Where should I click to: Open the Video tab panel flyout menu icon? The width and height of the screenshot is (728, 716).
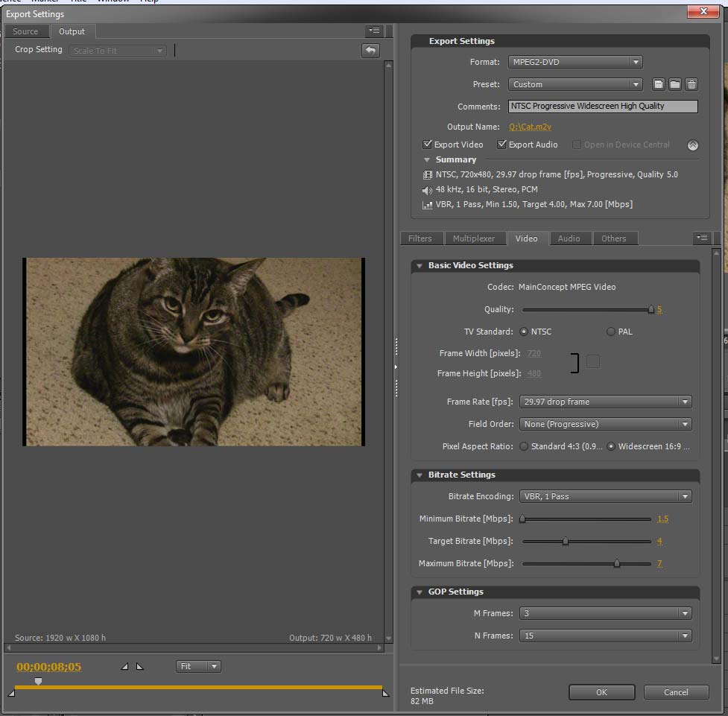[701, 238]
